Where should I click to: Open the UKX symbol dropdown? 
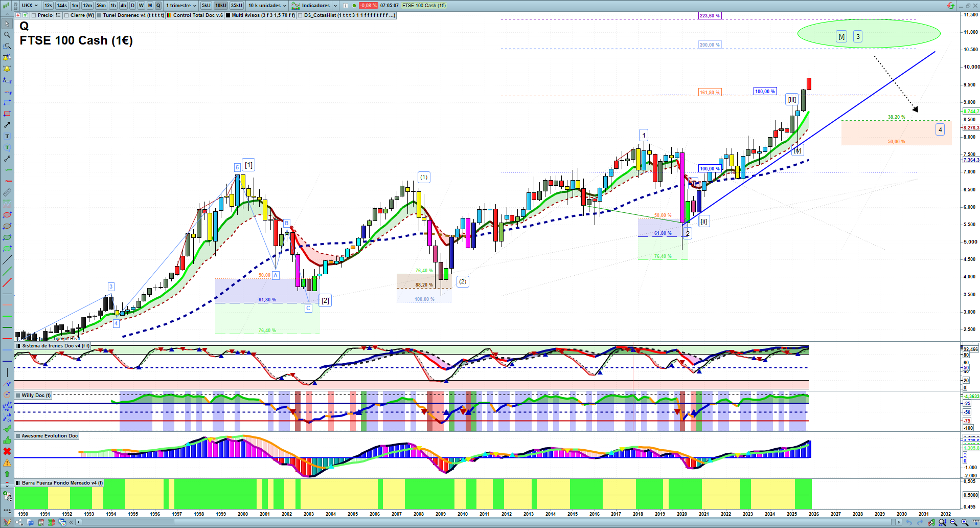click(30, 6)
